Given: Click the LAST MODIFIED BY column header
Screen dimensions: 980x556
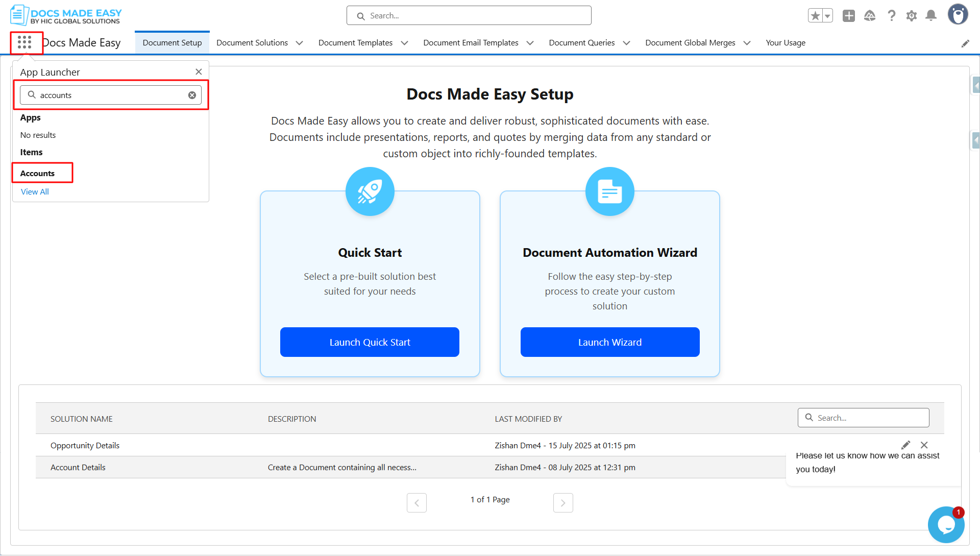Looking at the screenshot, I should [x=528, y=419].
